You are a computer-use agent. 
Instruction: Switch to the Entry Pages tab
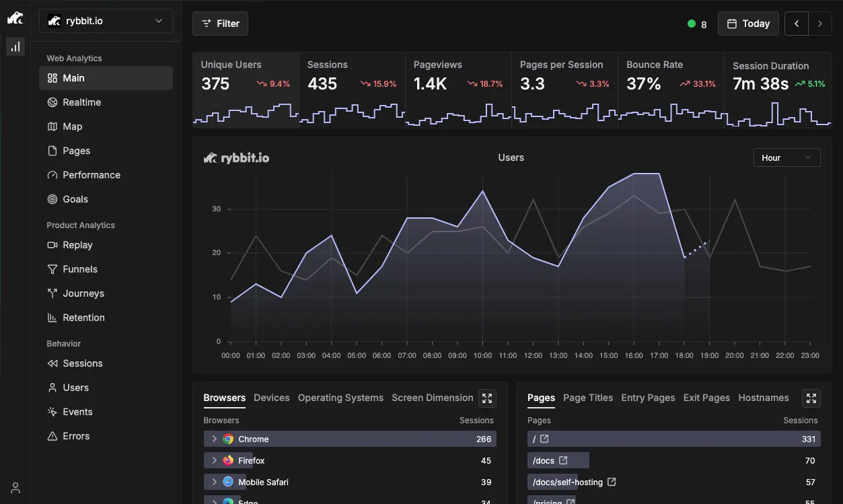[x=648, y=398]
